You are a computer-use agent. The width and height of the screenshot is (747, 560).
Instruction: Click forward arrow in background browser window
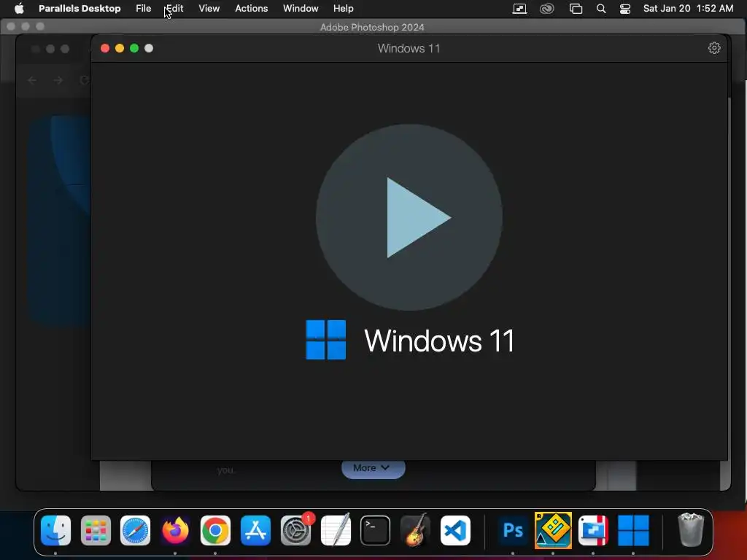(x=58, y=80)
